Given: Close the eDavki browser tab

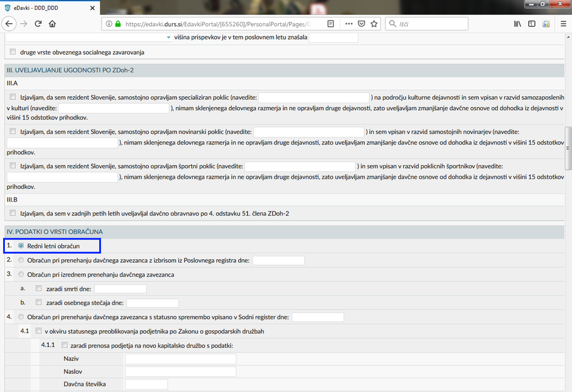Looking at the screenshot, I should [92, 8].
